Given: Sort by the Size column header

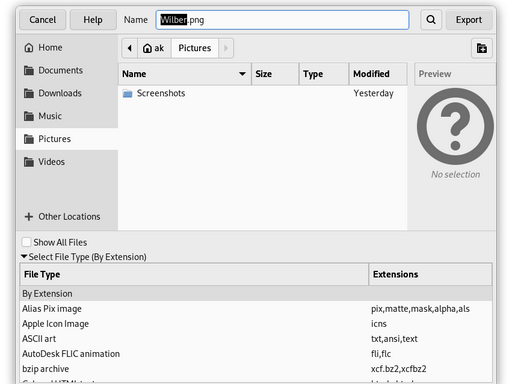Looking at the screenshot, I should click(x=275, y=74).
